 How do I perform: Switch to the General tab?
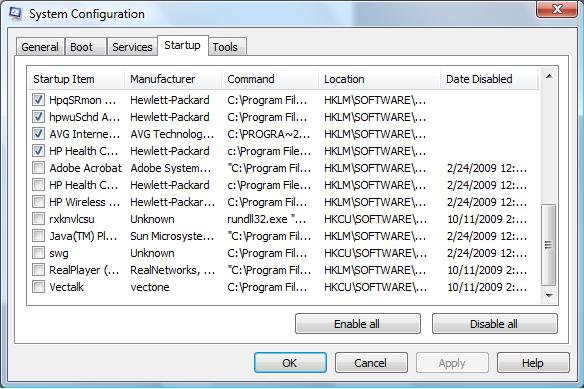tap(40, 47)
